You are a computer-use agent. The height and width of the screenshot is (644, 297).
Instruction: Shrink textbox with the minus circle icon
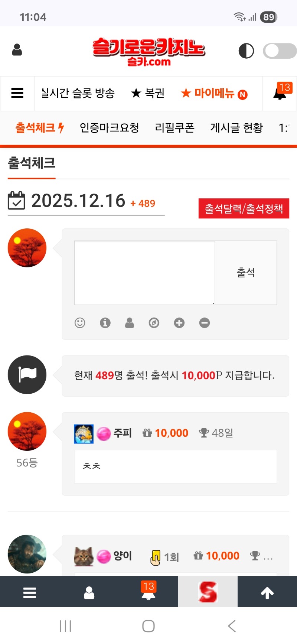coord(205,323)
